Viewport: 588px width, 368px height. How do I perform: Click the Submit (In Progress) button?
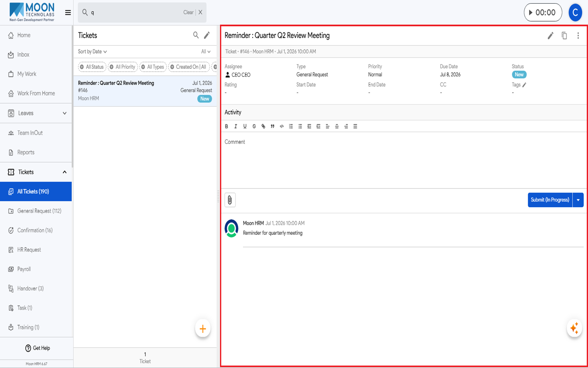coord(550,200)
